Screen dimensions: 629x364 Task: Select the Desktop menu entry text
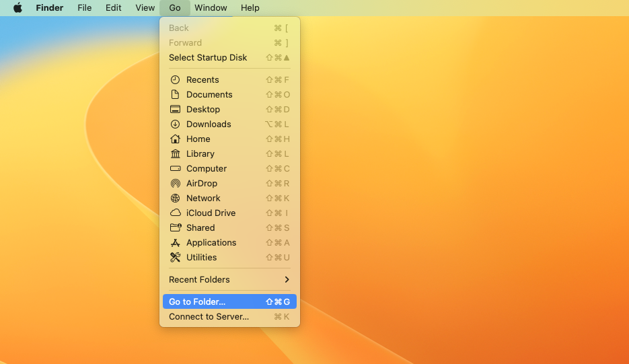tap(203, 109)
